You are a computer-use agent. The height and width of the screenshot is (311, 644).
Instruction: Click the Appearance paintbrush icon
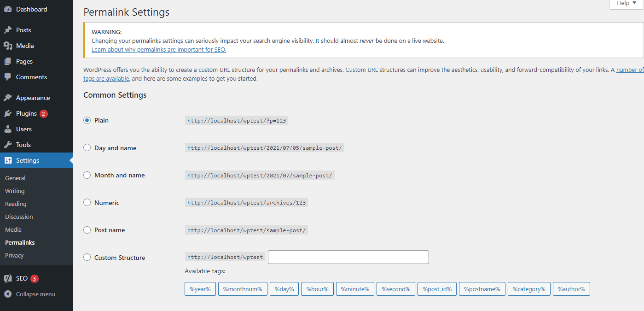tap(8, 98)
